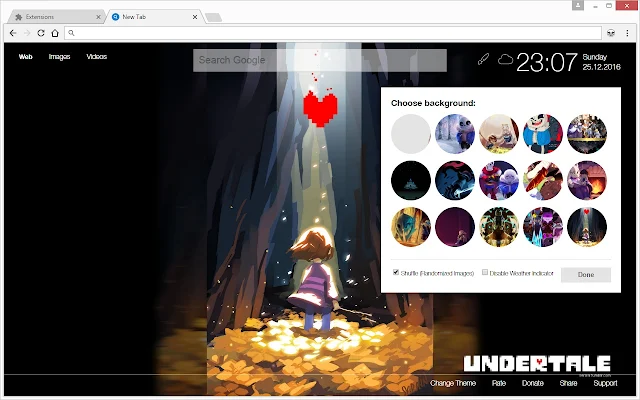Switch to the Extensions tab
The height and width of the screenshot is (400, 640).
pyautogui.click(x=56, y=17)
